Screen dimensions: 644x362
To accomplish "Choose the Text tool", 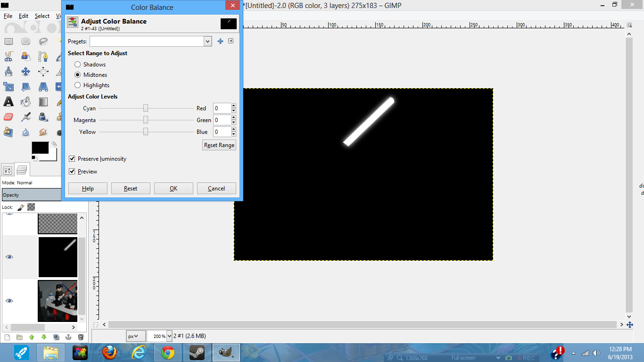I will 8,102.
